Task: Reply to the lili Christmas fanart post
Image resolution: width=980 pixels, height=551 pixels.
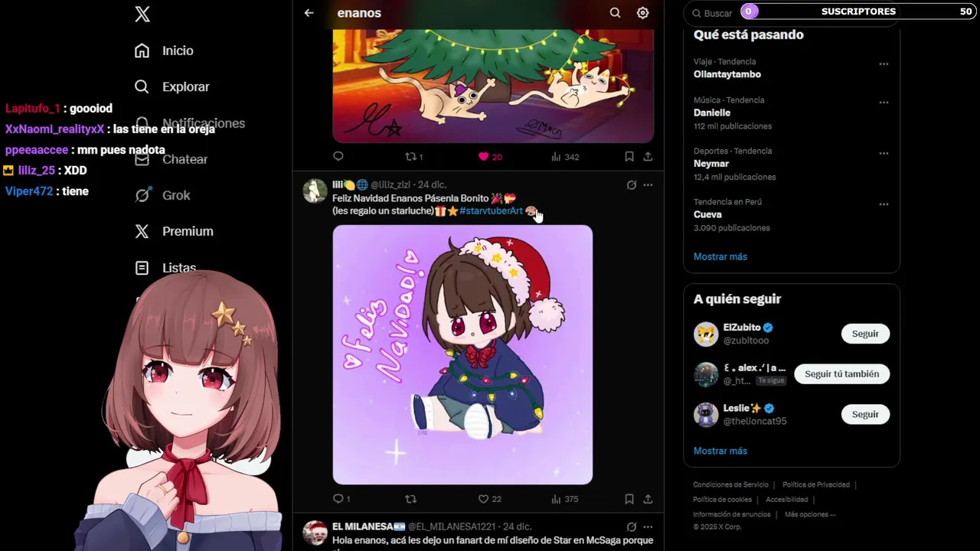Action: [x=341, y=499]
